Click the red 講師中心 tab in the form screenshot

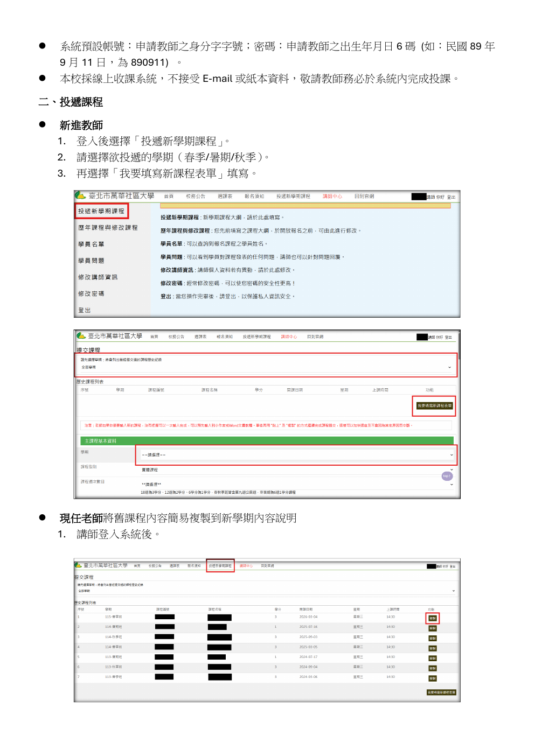point(289,337)
